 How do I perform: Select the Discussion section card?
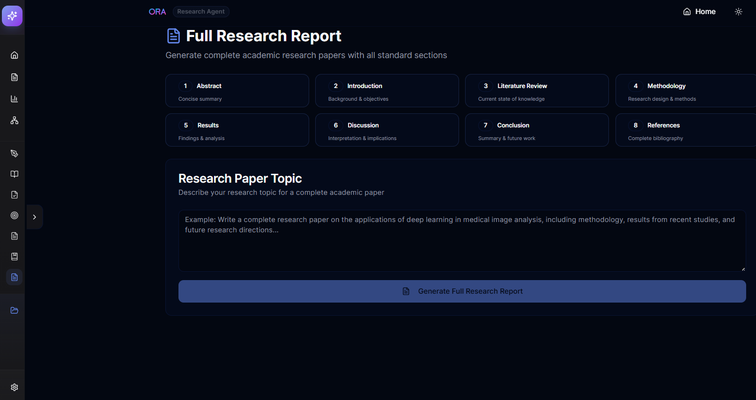tap(387, 130)
